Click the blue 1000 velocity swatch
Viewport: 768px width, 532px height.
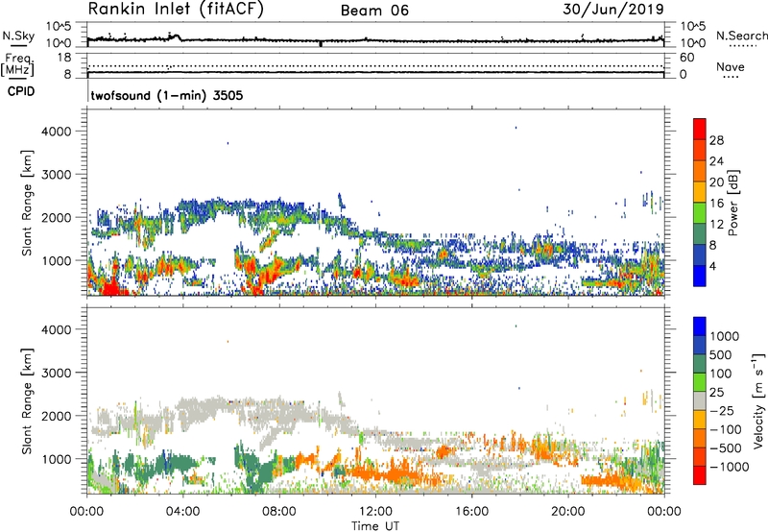coord(700,326)
